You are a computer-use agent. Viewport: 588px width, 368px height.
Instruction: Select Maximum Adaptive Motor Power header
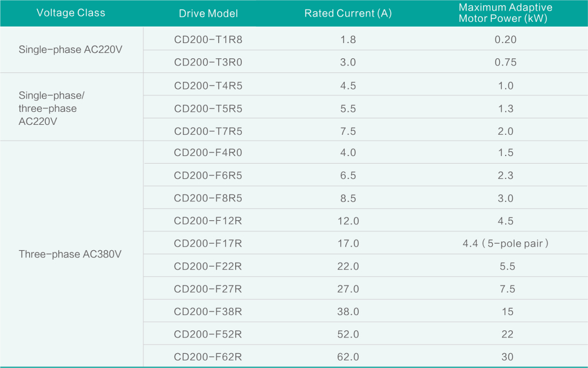506,13
